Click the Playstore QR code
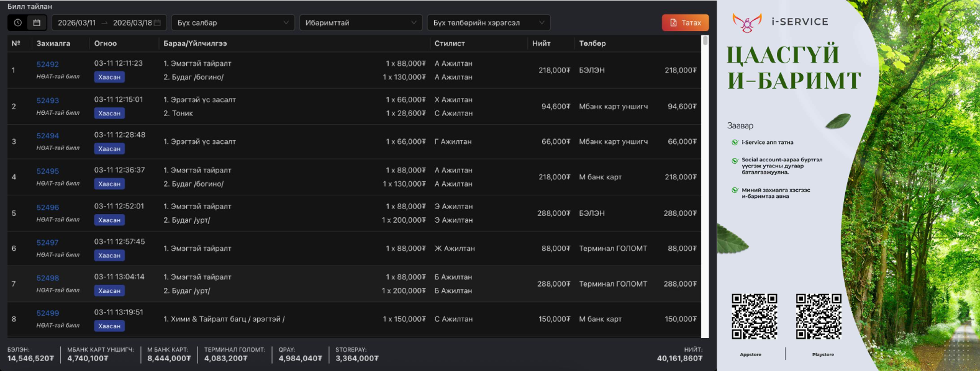The height and width of the screenshot is (371, 980). click(819, 316)
